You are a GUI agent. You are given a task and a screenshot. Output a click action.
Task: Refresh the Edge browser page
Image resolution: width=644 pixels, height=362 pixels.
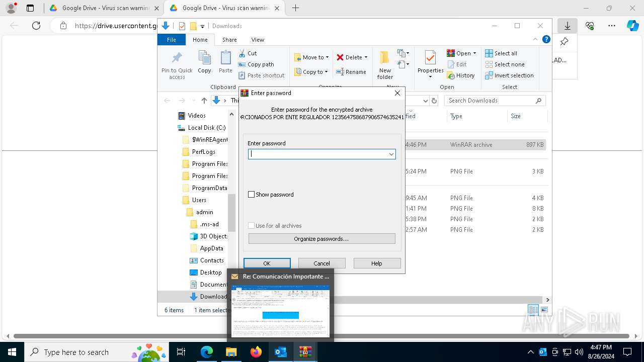click(x=36, y=26)
